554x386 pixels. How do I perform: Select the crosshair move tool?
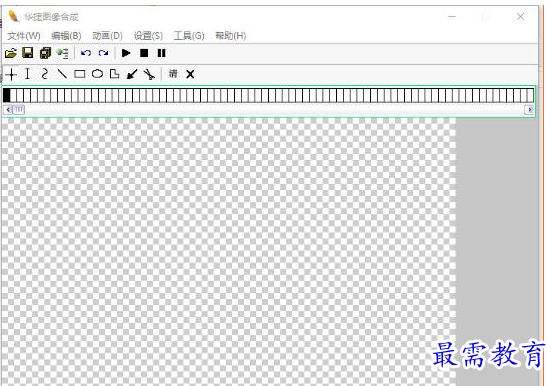pos(11,74)
